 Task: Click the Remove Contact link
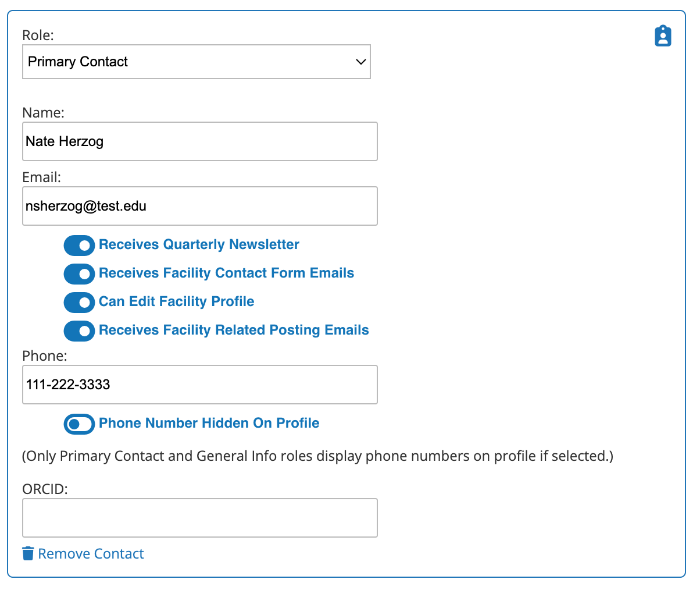pyautogui.click(x=91, y=554)
